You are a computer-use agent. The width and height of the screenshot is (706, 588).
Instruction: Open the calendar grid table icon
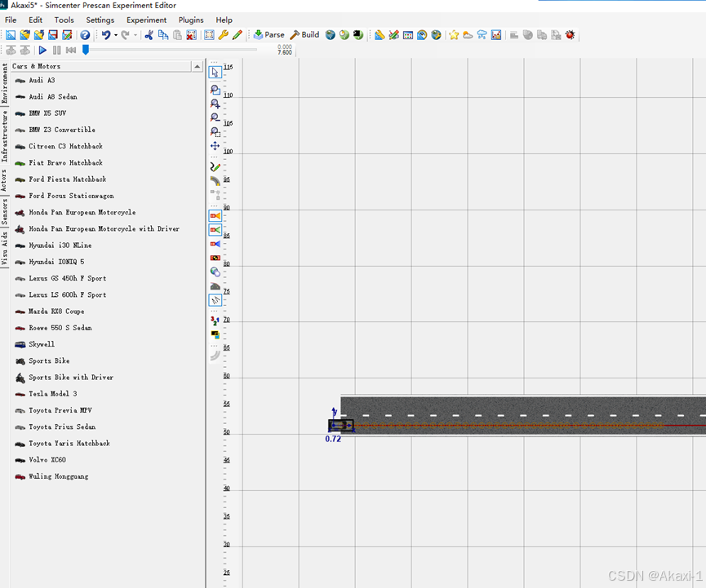tap(408, 34)
